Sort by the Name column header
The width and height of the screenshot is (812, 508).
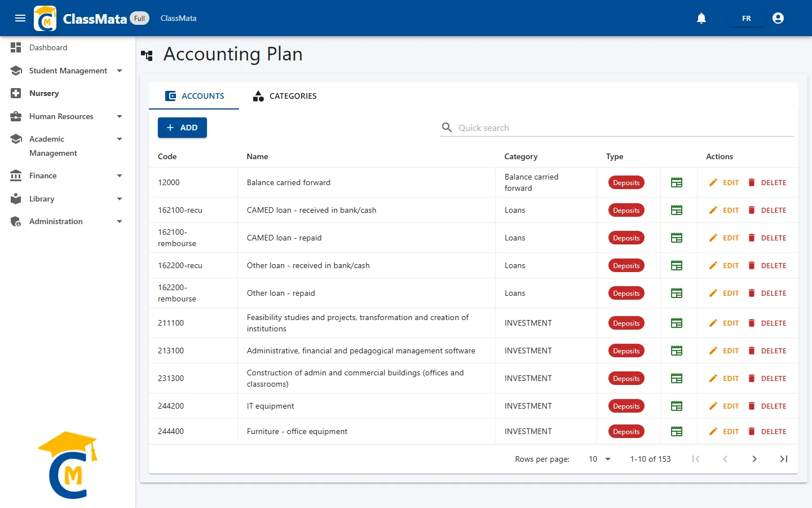click(257, 156)
